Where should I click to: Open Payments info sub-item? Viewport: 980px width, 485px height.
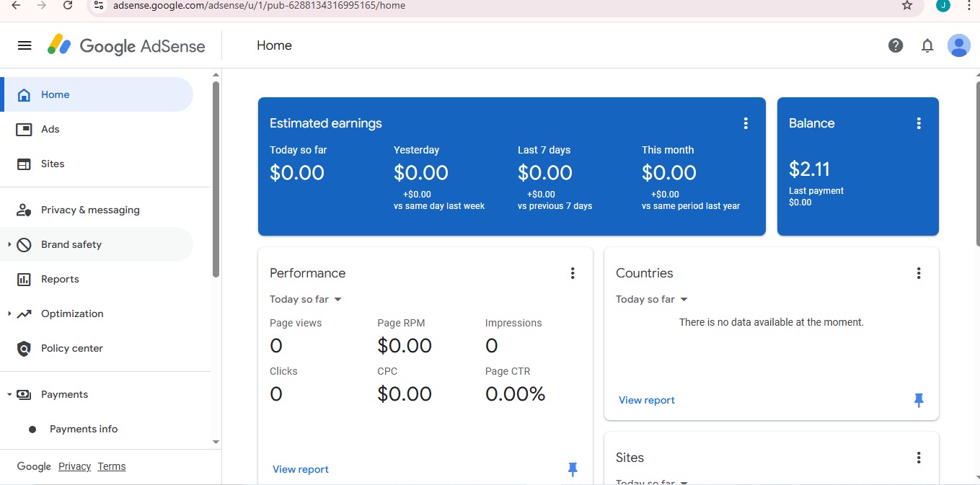click(97, 429)
